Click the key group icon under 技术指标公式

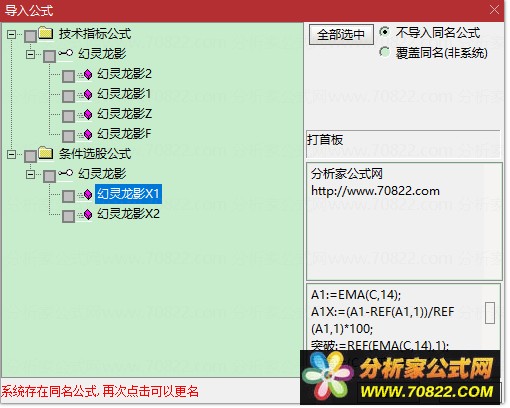pyautogui.click(x=65, y=53)
